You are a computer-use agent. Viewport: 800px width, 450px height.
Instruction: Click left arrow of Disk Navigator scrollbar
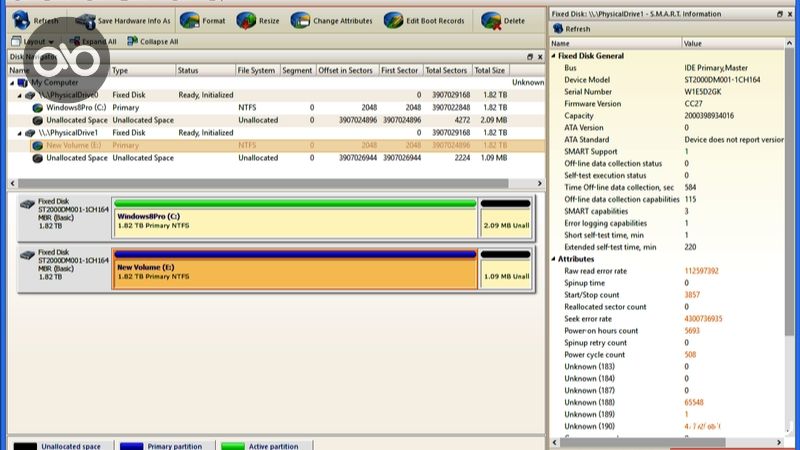click(x=13, y=183)
